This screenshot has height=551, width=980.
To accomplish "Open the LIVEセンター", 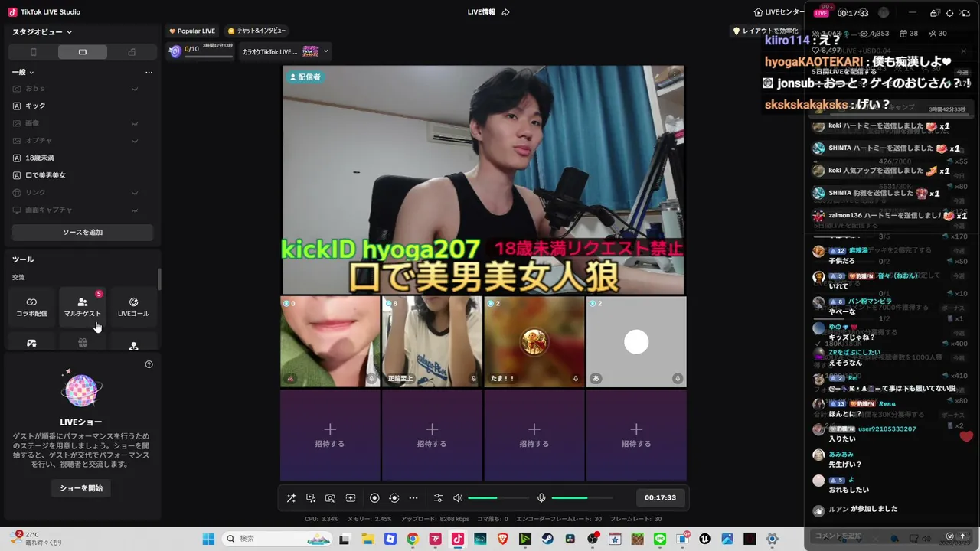I will pyautogui.click(x=779, y=12).
